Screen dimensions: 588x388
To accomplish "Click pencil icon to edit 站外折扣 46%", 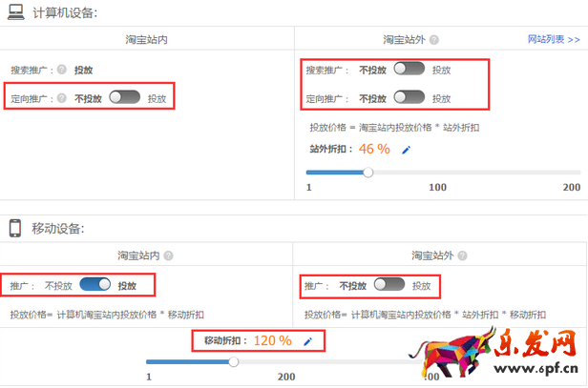I will click(x=406, y=150).
